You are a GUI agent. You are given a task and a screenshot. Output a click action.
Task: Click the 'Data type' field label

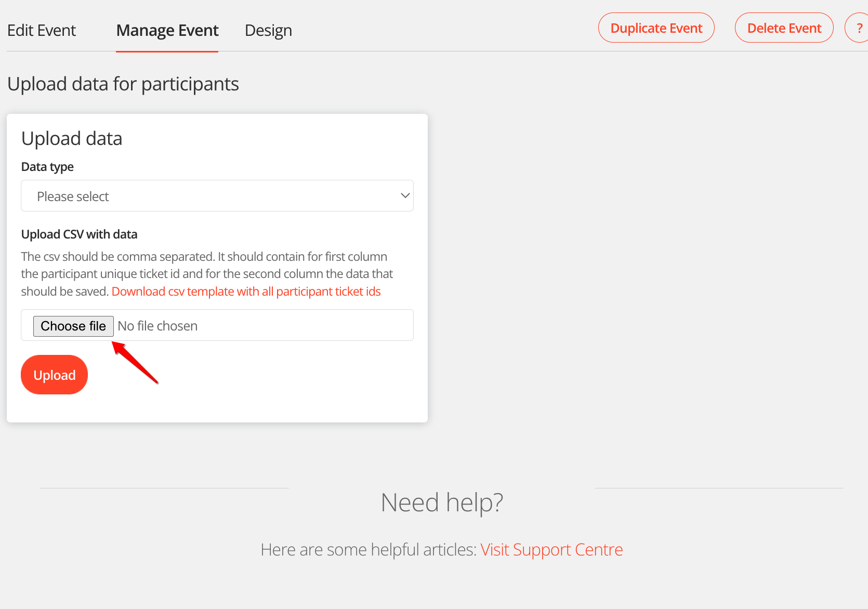[47, 167]
